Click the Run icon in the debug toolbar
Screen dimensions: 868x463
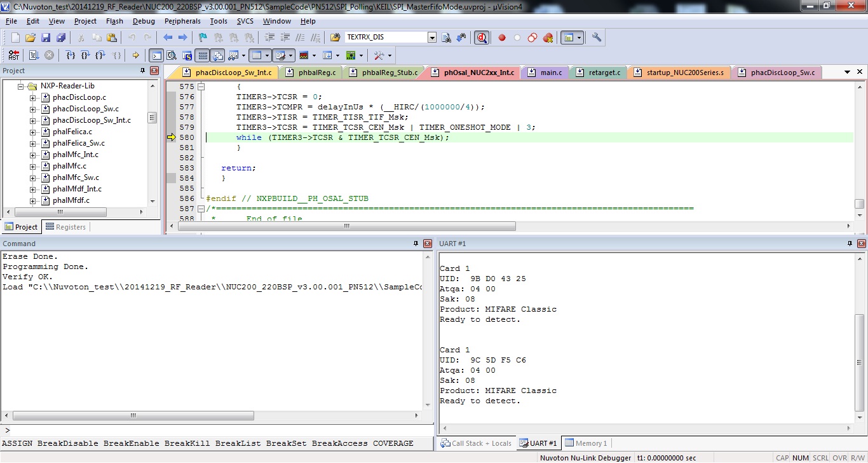(x=34, y=55)
